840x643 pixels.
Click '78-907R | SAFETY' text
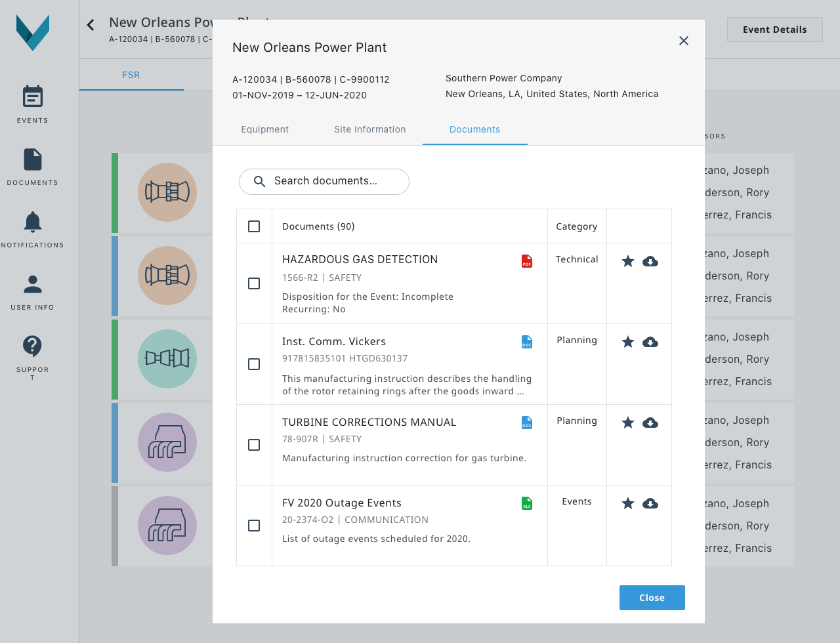coord(322,439)
